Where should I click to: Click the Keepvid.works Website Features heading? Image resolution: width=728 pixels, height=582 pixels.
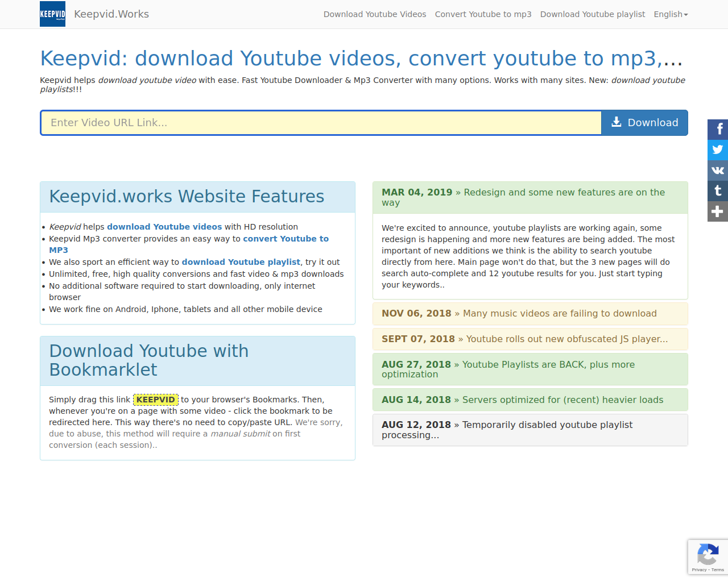(x=187, y=197)
